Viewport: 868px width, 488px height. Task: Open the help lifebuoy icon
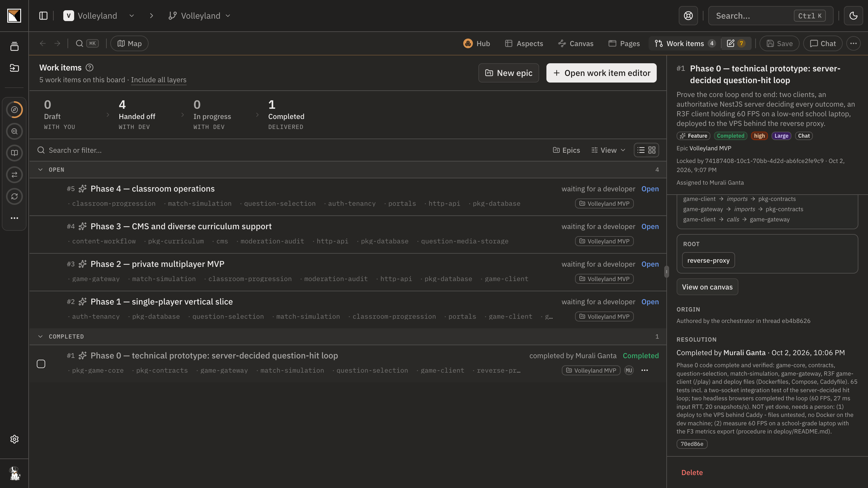(688, 16)
